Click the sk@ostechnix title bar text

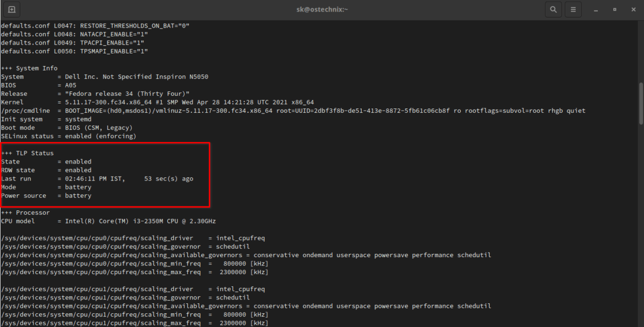[x=322, y=9]
